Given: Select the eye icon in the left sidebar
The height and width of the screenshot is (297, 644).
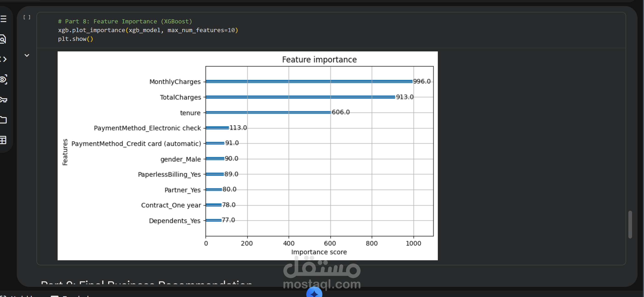Looking at the screenshot, I should 3,79.
